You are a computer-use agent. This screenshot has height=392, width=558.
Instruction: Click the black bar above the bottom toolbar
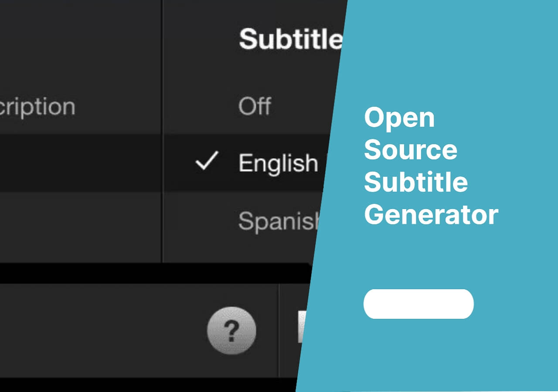pyautogui.click(x=153, y=273)
